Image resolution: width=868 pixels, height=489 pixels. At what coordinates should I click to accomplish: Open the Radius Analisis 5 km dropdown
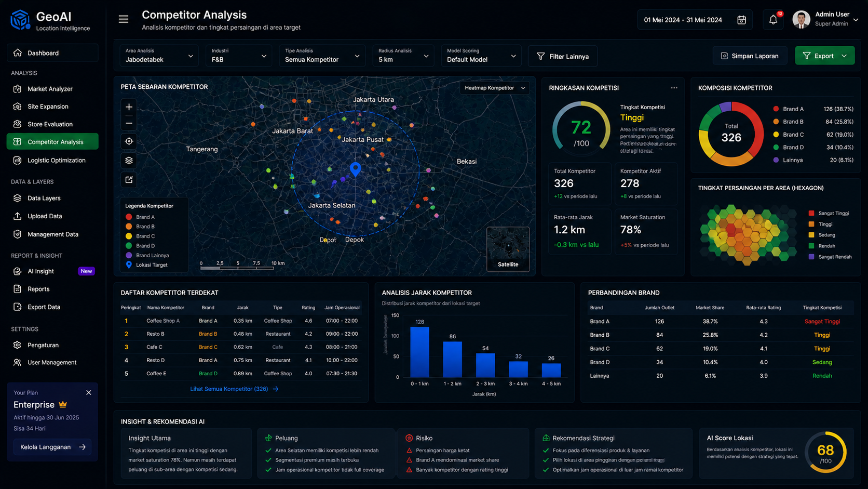(403, 56)
